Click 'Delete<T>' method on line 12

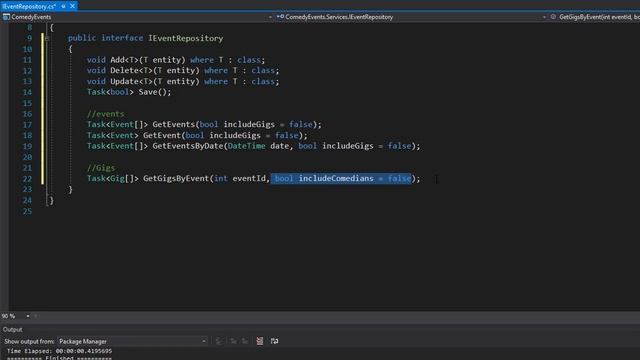[x=131, y=71]
